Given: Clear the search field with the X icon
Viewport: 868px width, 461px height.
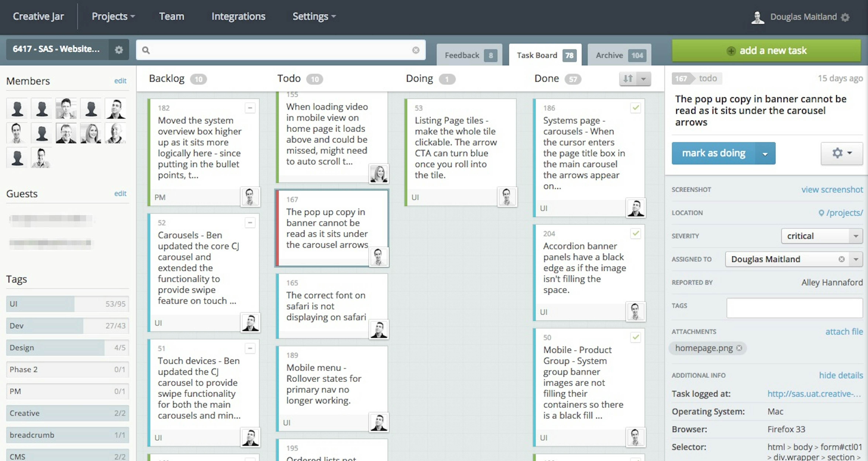Looking at the screenshot, I should (x=416, y=50).
